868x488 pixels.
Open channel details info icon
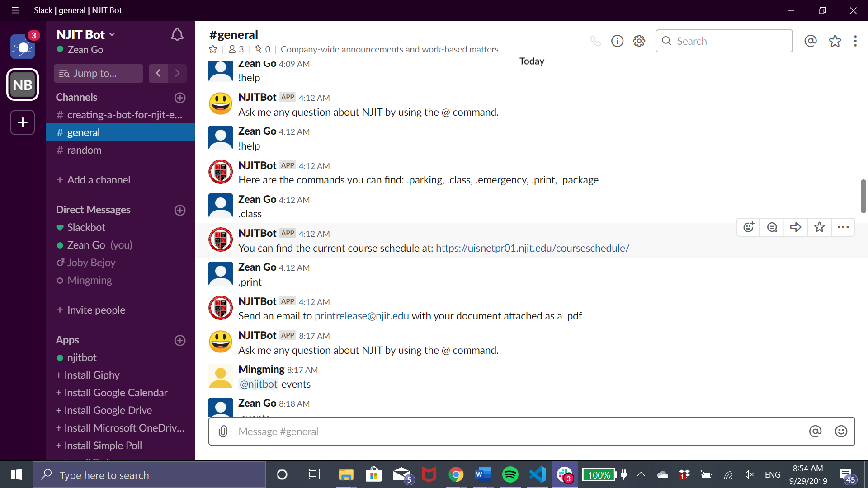point(617,41)
